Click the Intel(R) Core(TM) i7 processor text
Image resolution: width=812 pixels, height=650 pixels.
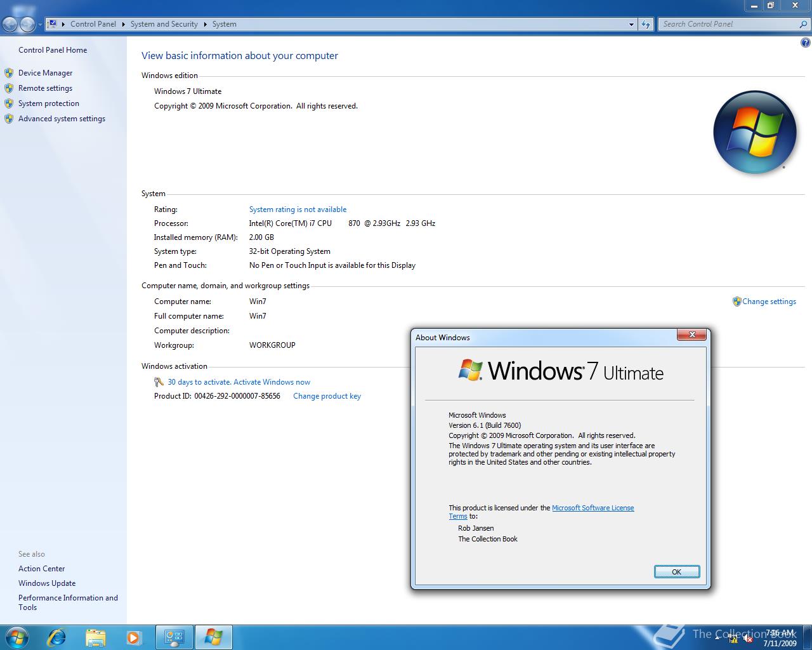click(342, 223)
